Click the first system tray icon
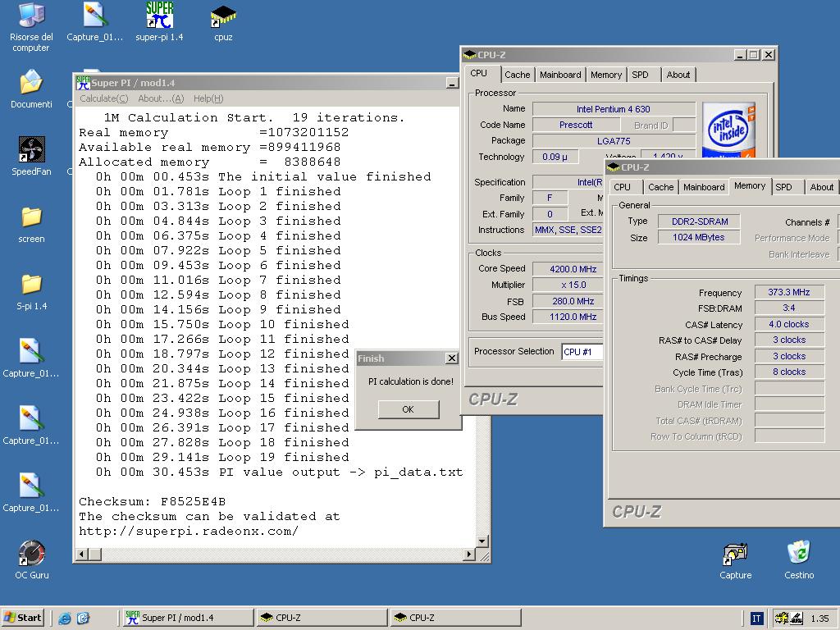This screenshot has width=840, height=630. (782, 619)
